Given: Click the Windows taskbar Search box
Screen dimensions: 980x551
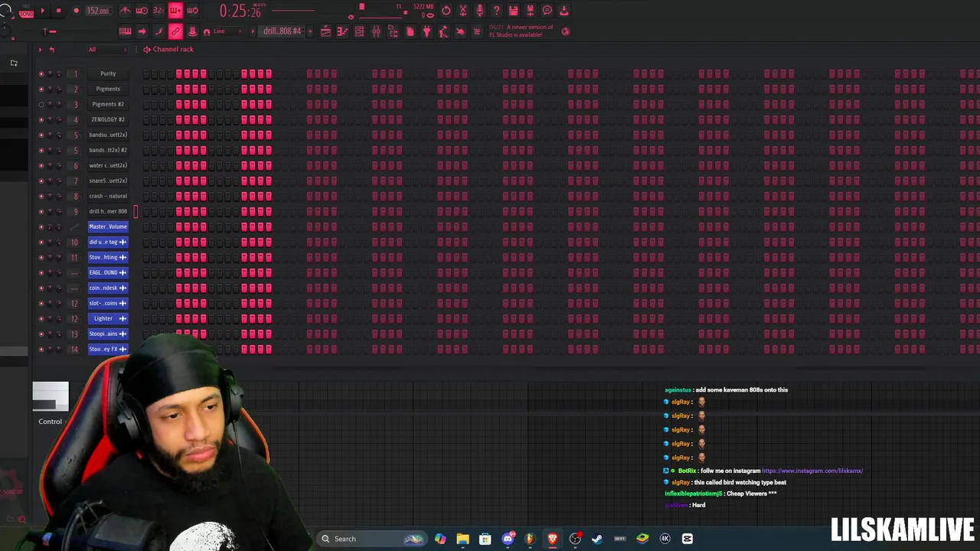Looking at the screenshot, I should tap(373, 539).
